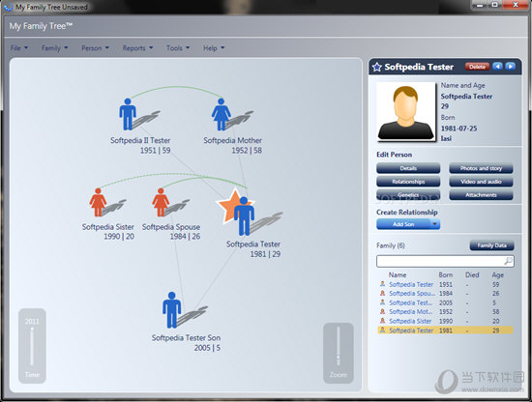Click the Zoom slider track
Viewport: 532px width, 402px height.
(339, 346)
